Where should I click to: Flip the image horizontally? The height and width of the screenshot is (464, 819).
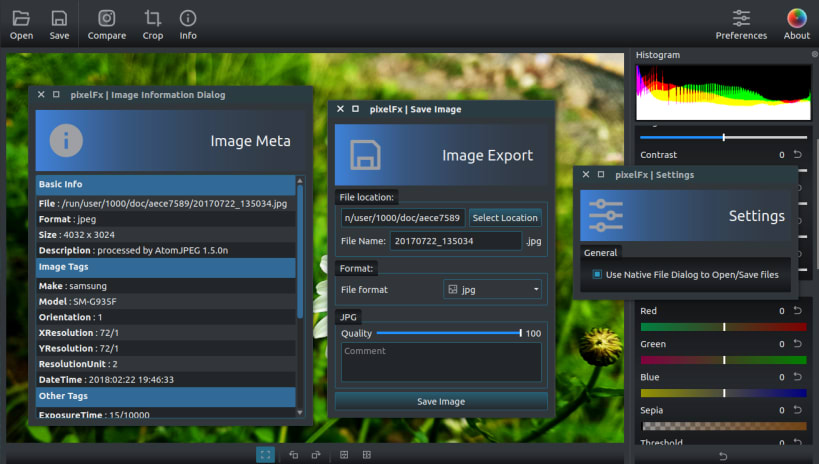[367, 455]
